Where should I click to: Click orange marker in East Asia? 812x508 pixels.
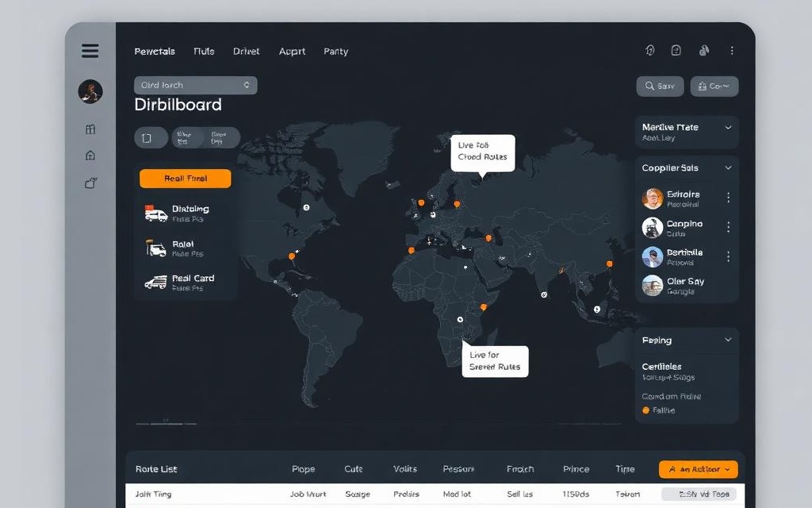[x=610, y=264]
